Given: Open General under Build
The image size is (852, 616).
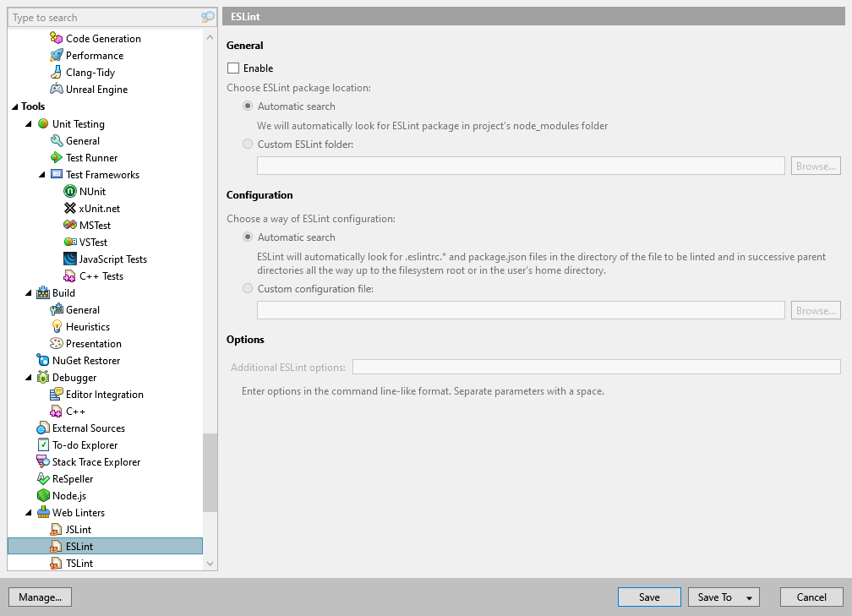Looking at the screenshot, I should click(83, 309).
